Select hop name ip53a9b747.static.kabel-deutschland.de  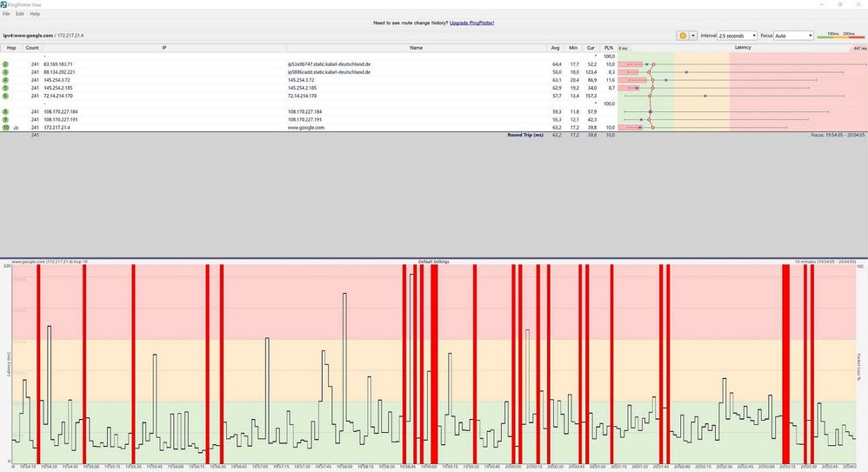(329, 64)
